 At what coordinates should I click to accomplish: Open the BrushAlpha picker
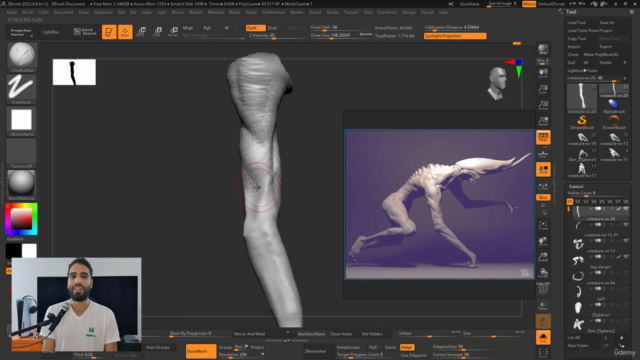tap(22, 121)
